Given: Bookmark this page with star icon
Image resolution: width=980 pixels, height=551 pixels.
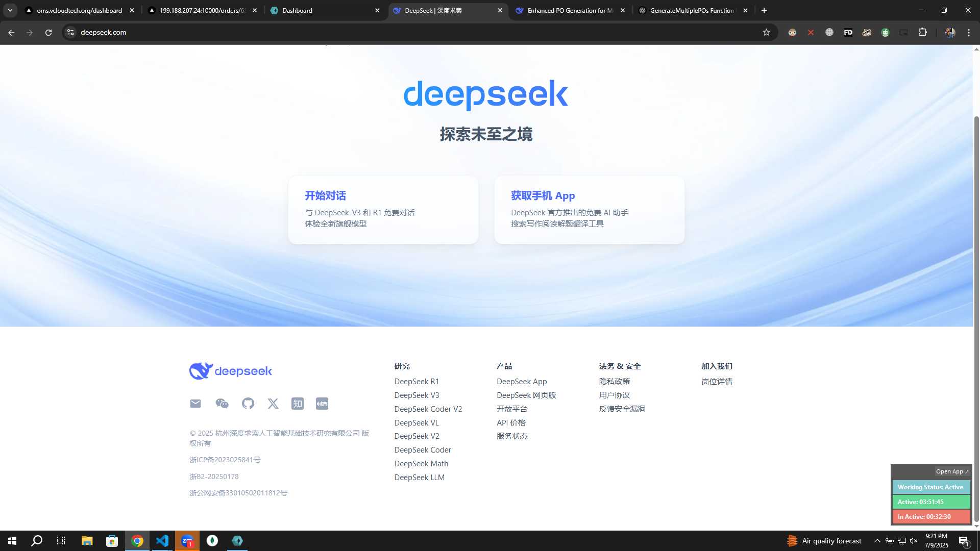Looking at the screenshot, I should [766, 32].
